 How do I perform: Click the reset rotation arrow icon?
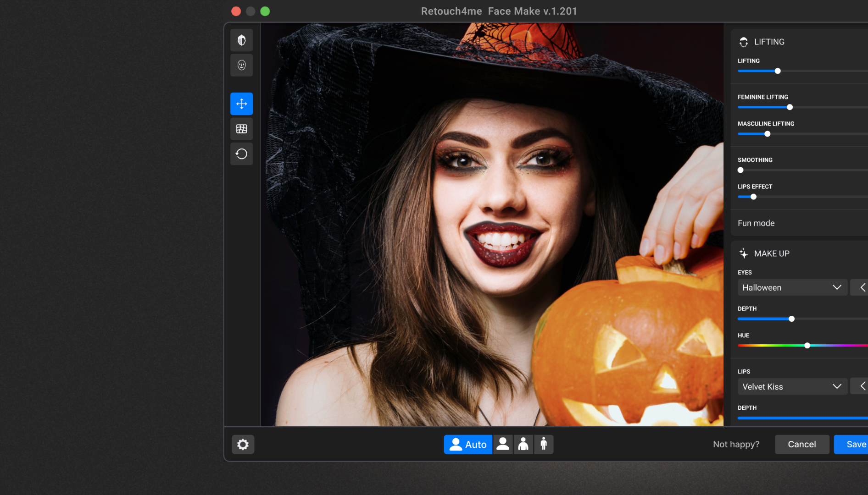coord(241,154)
